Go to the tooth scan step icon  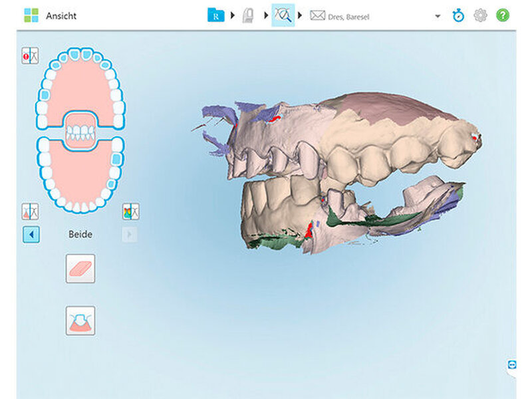click(248, 15)
